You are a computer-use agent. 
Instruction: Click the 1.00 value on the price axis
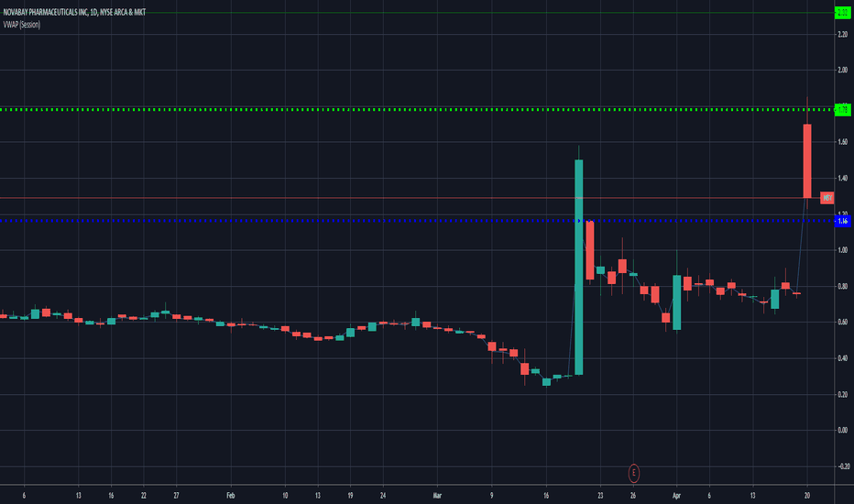click(x=843, y=250)
